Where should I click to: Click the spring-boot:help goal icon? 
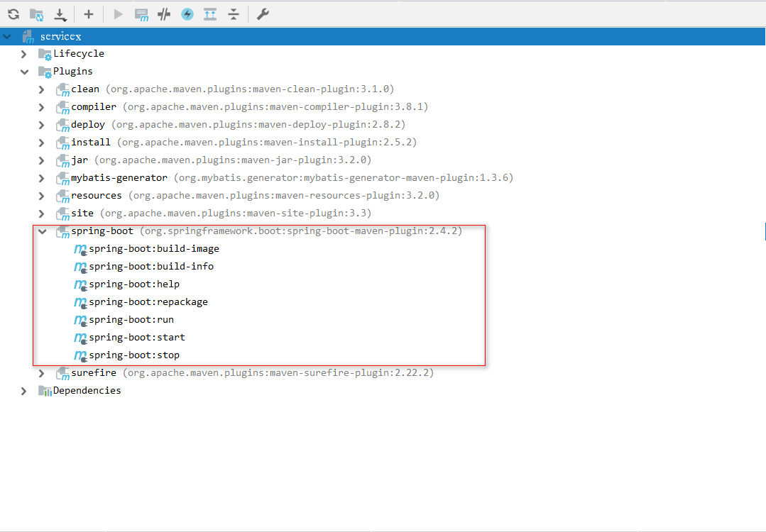click(81, 285)
